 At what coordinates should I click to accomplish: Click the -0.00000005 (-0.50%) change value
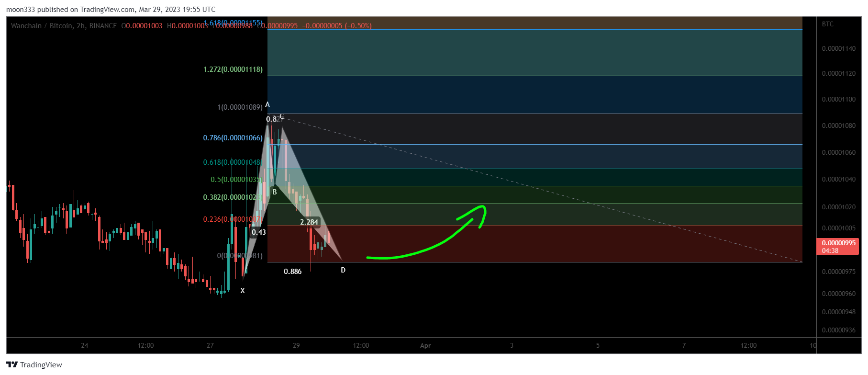(337, 26)
